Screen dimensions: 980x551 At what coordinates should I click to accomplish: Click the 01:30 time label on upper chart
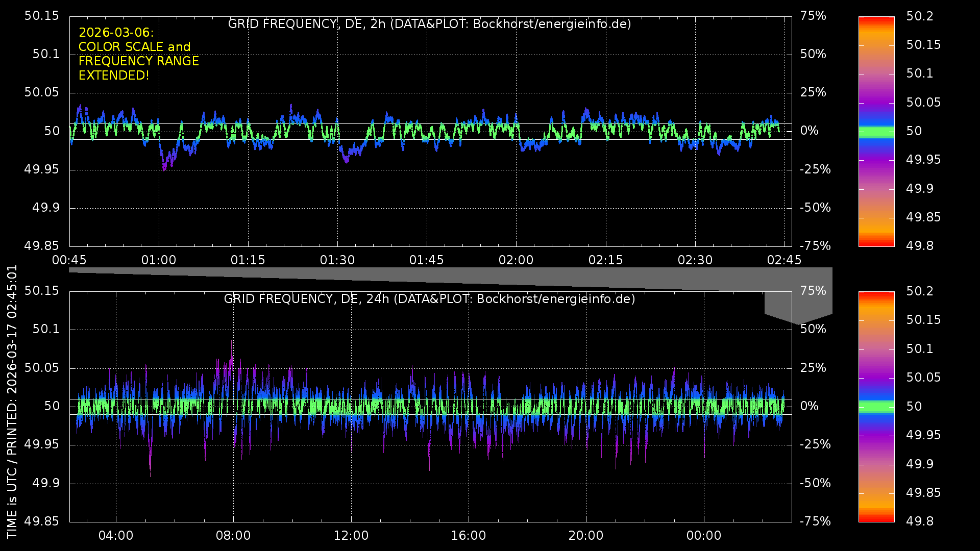coord(337,260)
